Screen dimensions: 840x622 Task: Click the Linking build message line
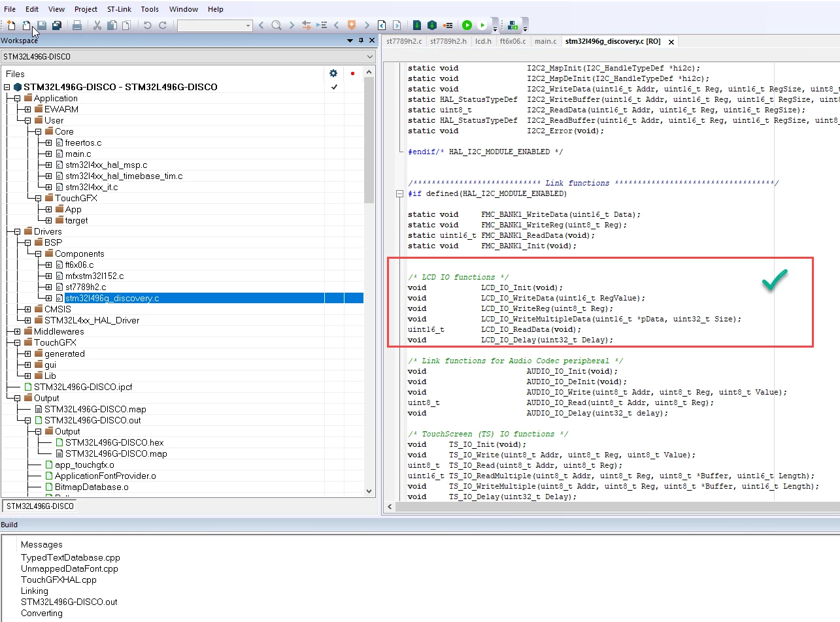(35, 591)
